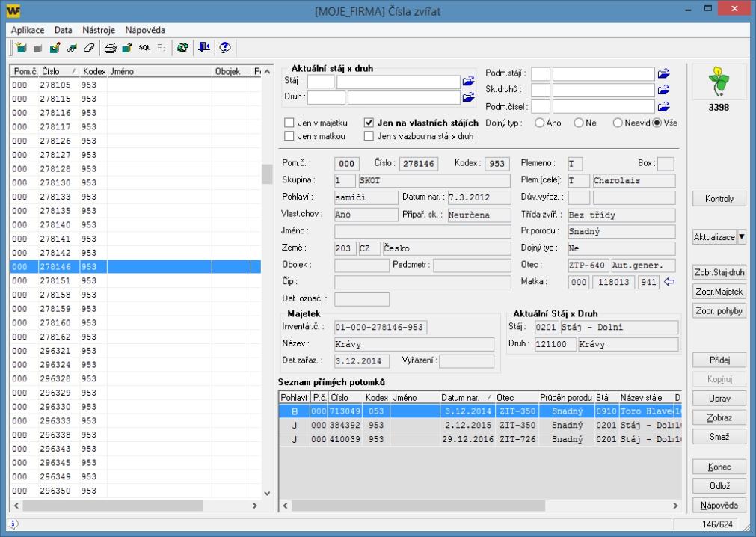This screenshot has width=756, height=537.
Task: Toggle the Jen s matkou checkbox
Action: pyautogui.click(x=289, y=136)
